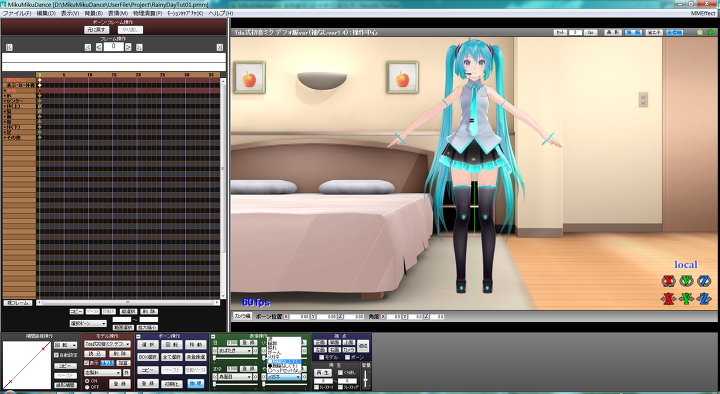The height and width of the screenshot is (394, 720).
Task: Click the lower red X move axis icon
Action: tap(668, 299)
